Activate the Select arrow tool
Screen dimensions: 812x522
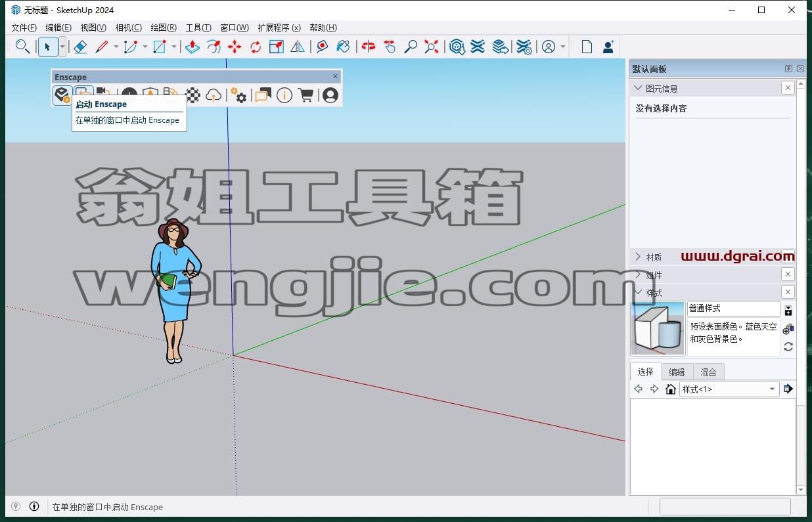47,47
